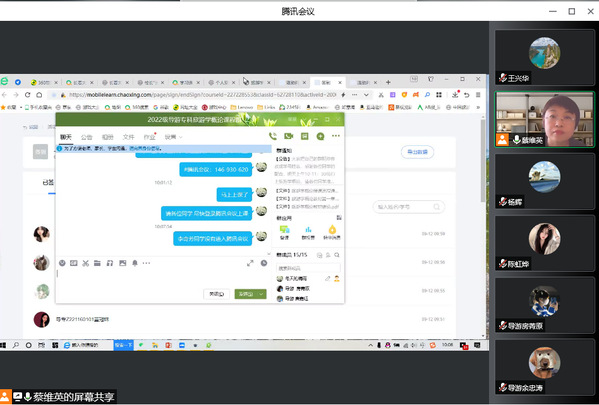The height and width of the screenshot is (405, 599).
Task: Start a video call in the QQ group
Action: (288, 136)
